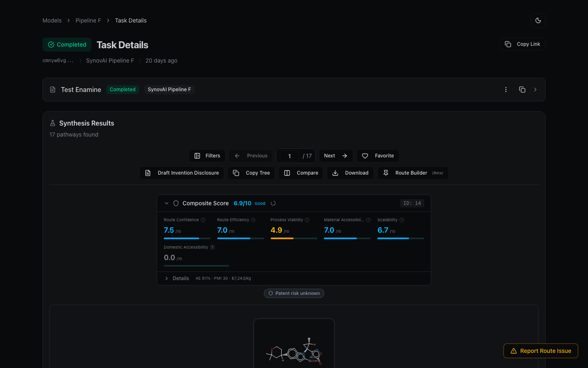Click the AE 81% PMI 30 summary text
Image resolution: width=588 pixels, height=368 pixels.
[x=223, y=278]
